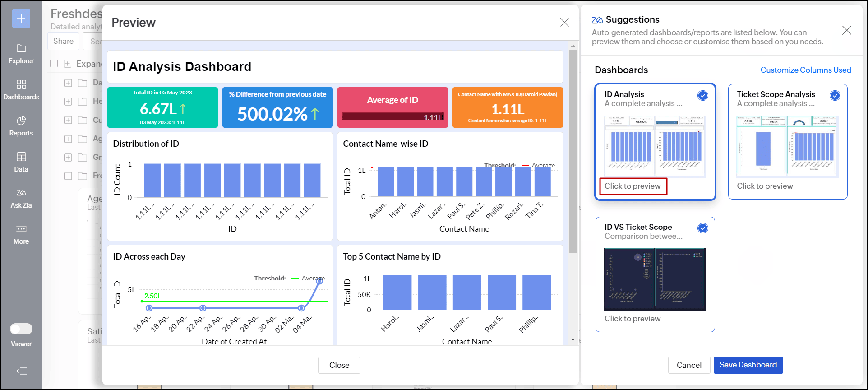Click the preview pane vertical scrollbar
Image resolution: width=868 pixels, height=390 pixels.
(x=573, y=151)
